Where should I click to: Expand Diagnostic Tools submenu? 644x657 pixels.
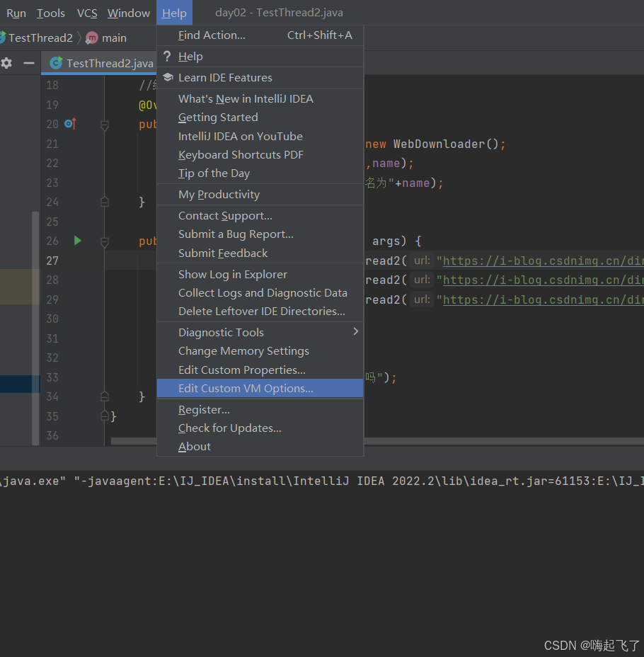[x=260, y=332]
